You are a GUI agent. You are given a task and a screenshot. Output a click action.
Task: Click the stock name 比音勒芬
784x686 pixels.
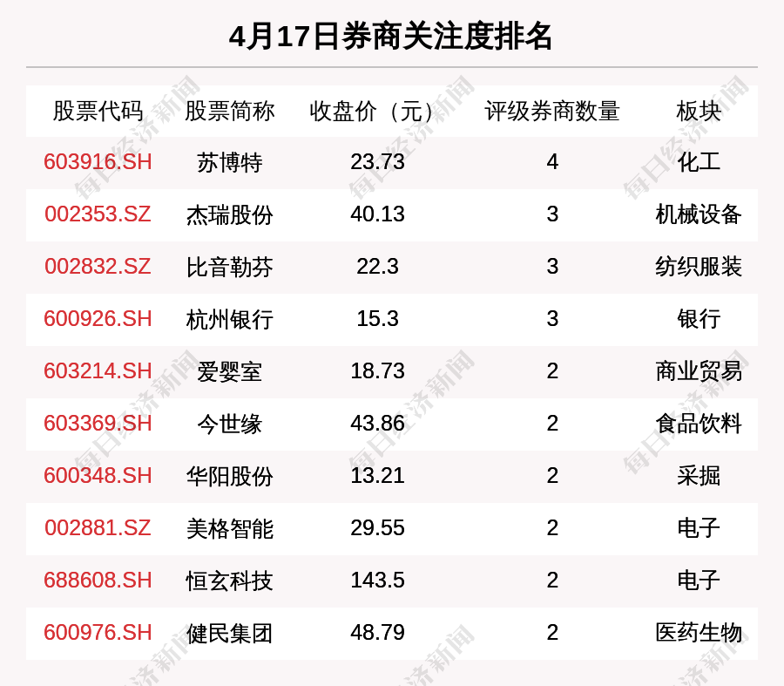coord(229,268)
